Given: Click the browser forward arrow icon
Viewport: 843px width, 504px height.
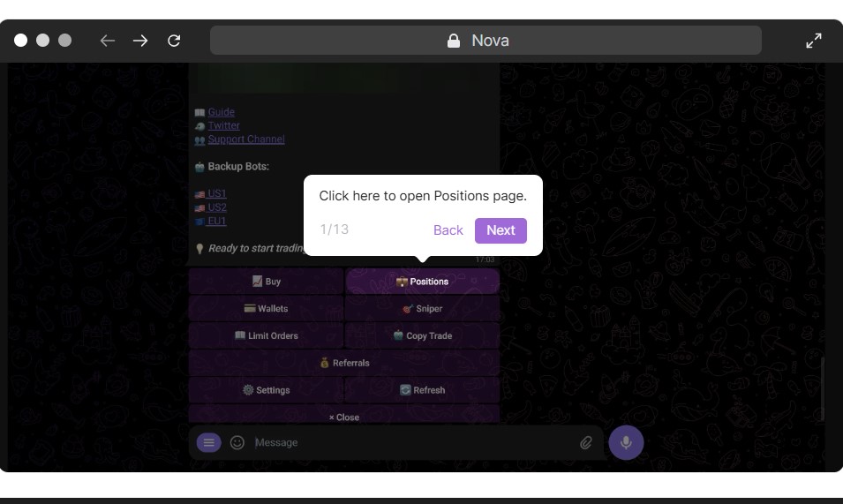Looking at the screenshot, I should 140,41.
